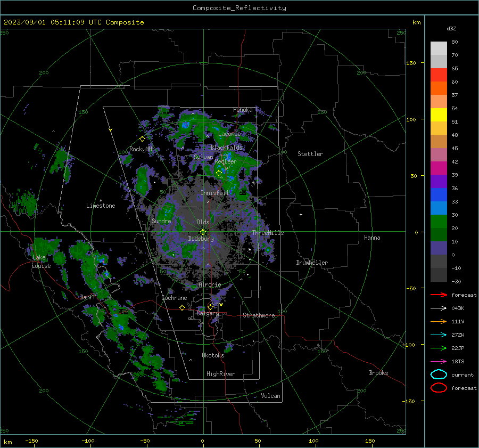Viewport: 479px width, 448px height.
Task: Click the Okotoks city label
Action: click(213, 355)
